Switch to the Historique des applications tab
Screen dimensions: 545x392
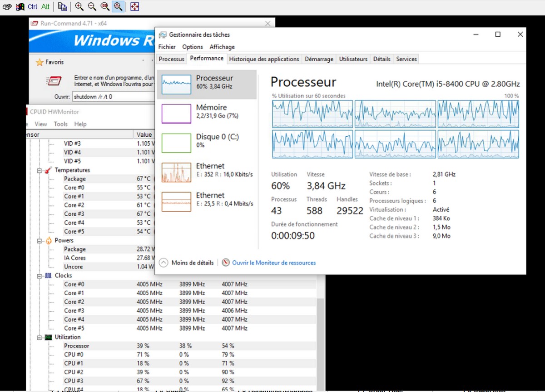click(264, 59)
